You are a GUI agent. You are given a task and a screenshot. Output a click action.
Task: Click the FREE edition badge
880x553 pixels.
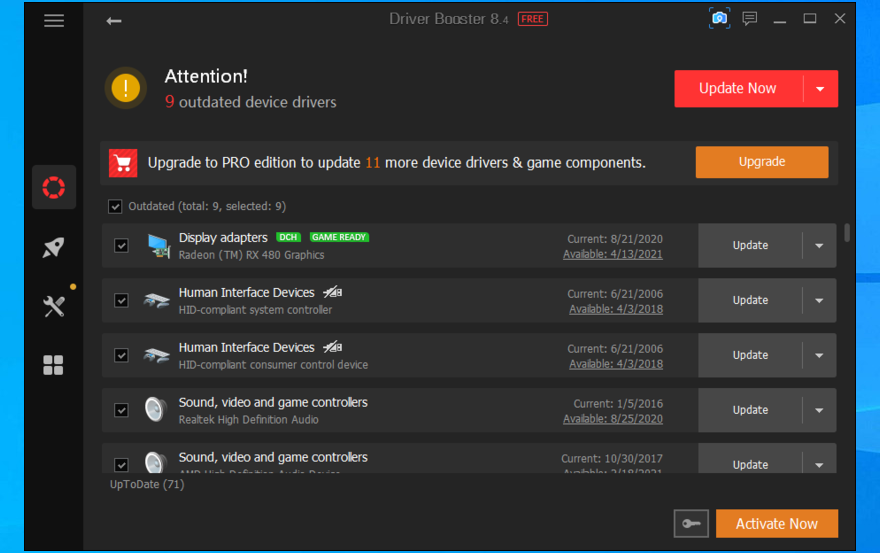click(x=533, y=19)
